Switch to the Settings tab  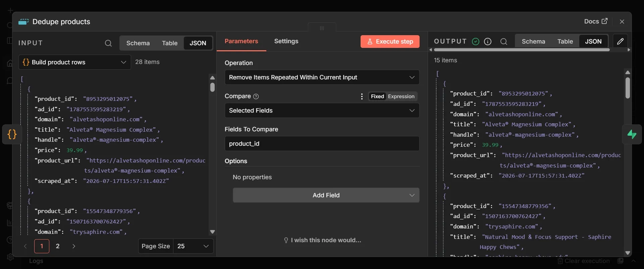pos(286,41)
